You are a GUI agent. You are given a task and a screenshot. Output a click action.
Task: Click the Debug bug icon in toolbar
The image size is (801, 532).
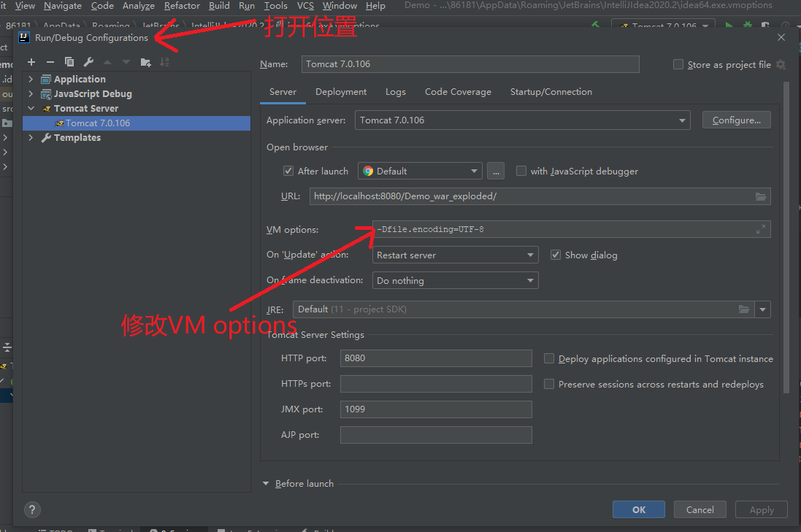click(x=748, y=25)
